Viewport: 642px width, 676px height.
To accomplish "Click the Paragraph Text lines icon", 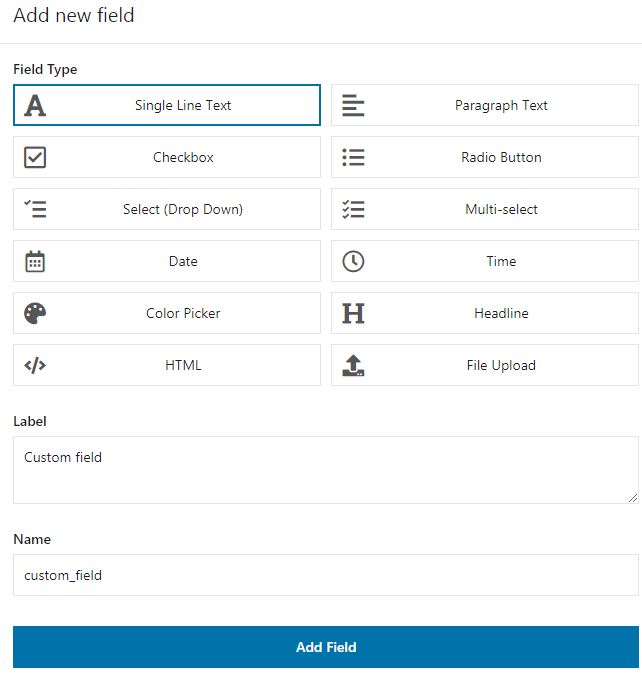I will coord(353,106).
